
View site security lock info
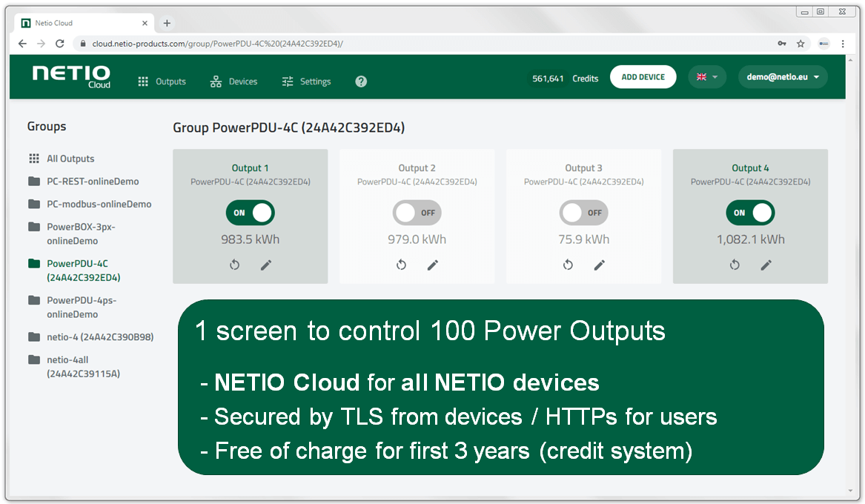[x=83, y=44]
